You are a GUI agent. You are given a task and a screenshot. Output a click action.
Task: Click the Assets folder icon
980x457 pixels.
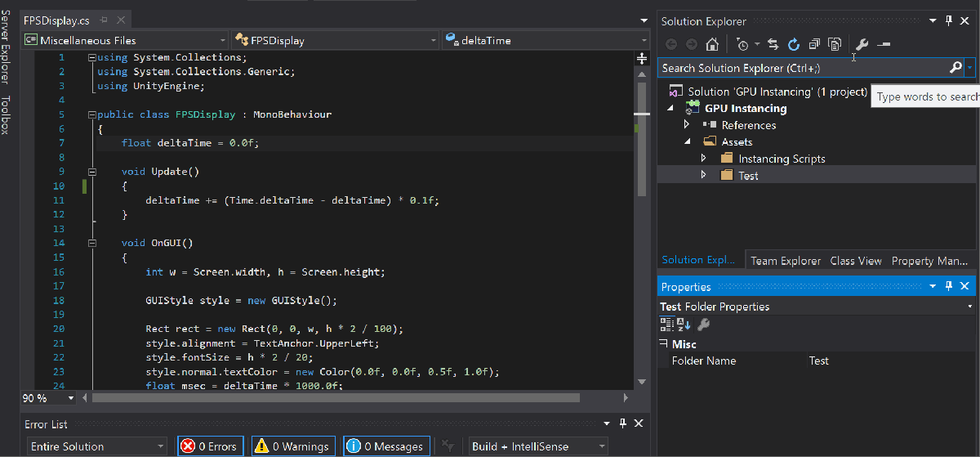pyautogui.click(x=710, y=142)
